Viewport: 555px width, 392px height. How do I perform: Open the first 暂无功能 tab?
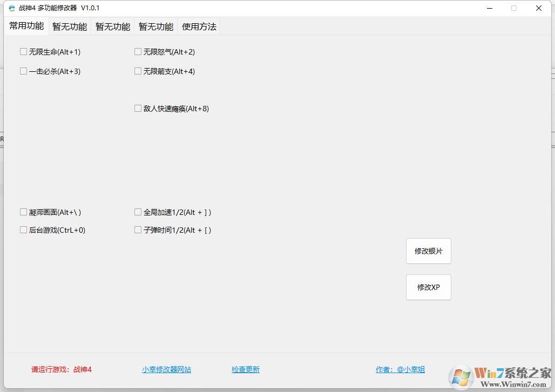69,26
